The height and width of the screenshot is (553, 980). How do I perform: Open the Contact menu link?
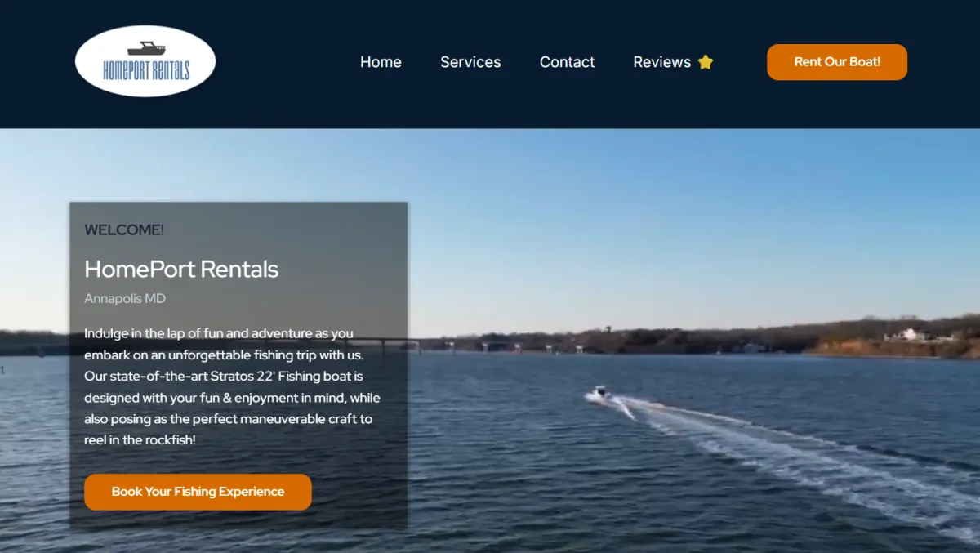pyautogui.click(x=567, y=62)
